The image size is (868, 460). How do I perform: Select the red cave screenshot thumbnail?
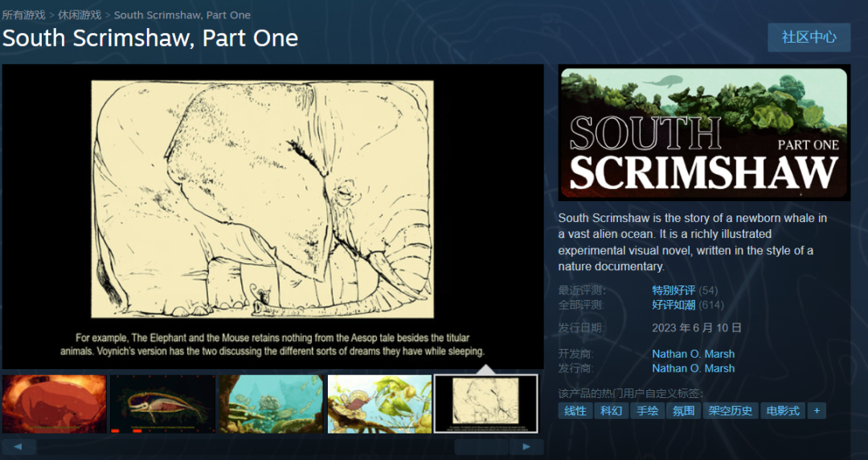[55, 404]
